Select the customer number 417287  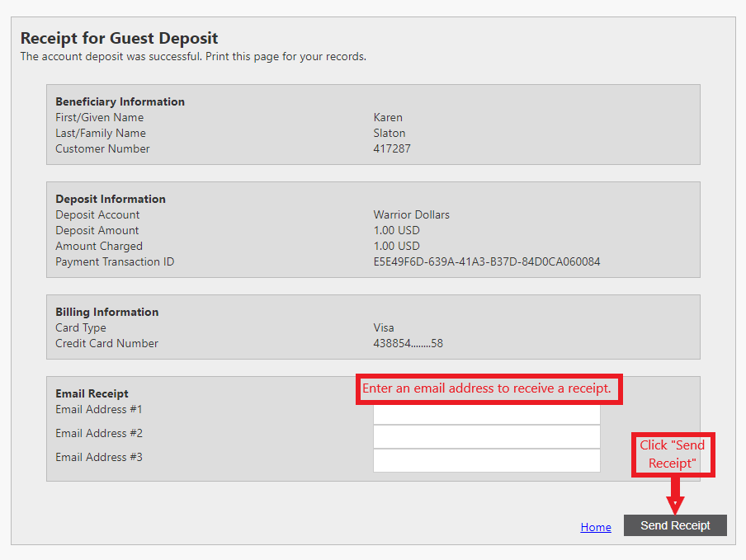(x=392, y=148)
